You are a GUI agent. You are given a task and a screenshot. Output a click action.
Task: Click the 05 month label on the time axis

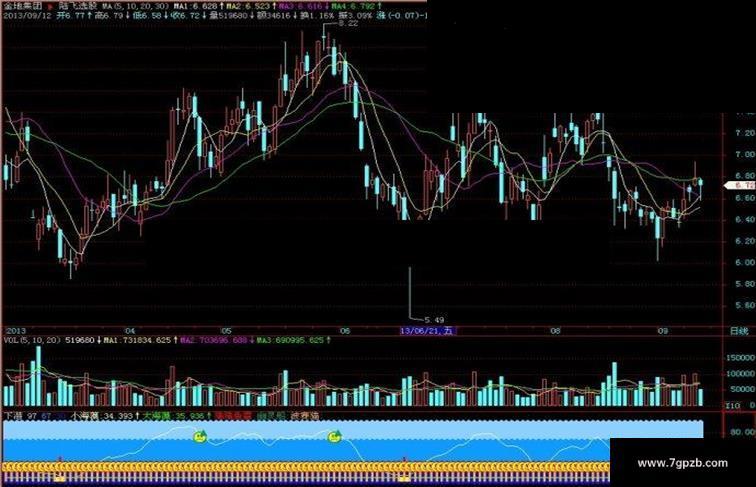pyautogui.click(x=226, y=331)
